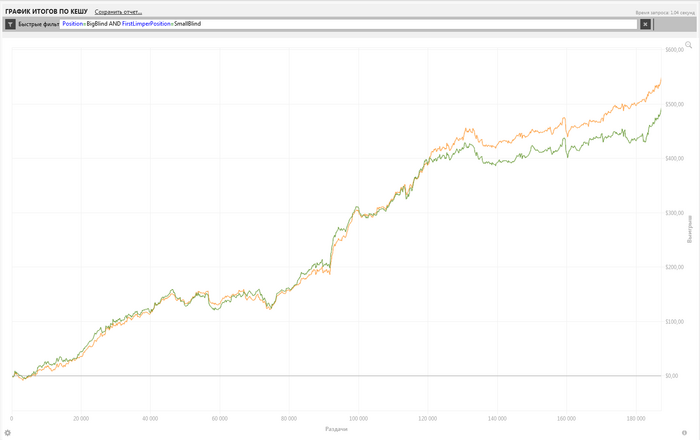Click the $400,00 axis label

coord(674,158)
